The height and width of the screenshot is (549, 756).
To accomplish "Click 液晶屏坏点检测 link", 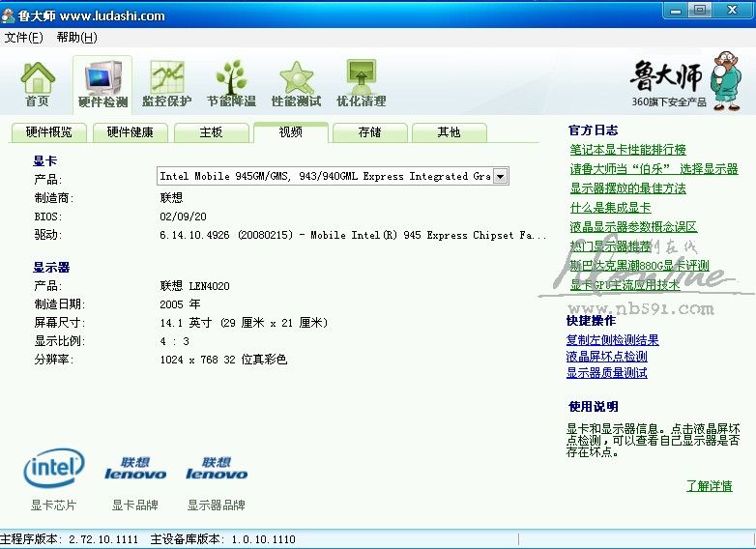I will pyautogui.click(x=606, y=357).
